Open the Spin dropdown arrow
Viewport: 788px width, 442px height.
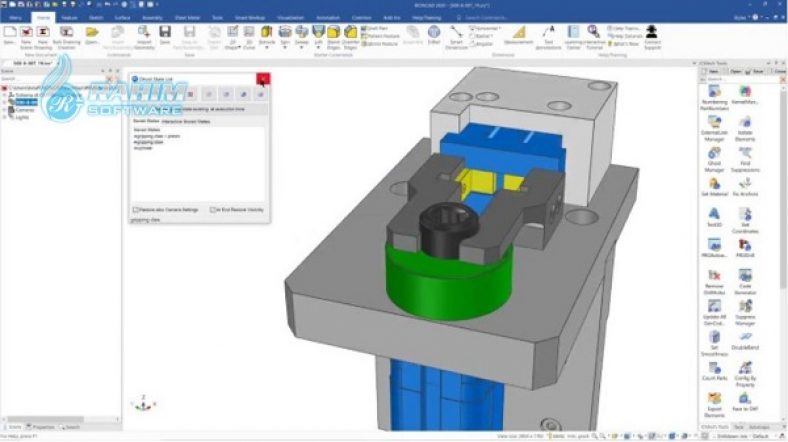tap(285, 48)
